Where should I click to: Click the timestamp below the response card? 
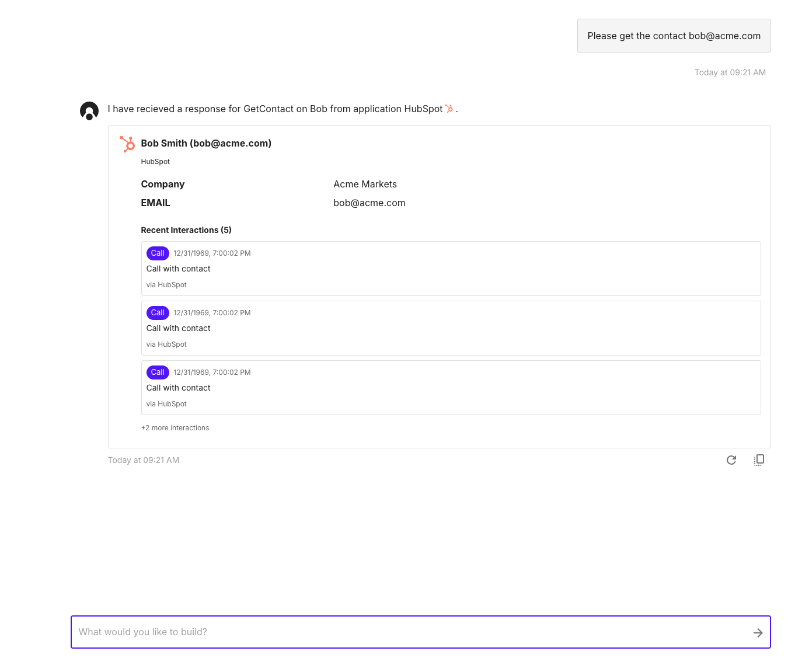[x=144, y=460]
